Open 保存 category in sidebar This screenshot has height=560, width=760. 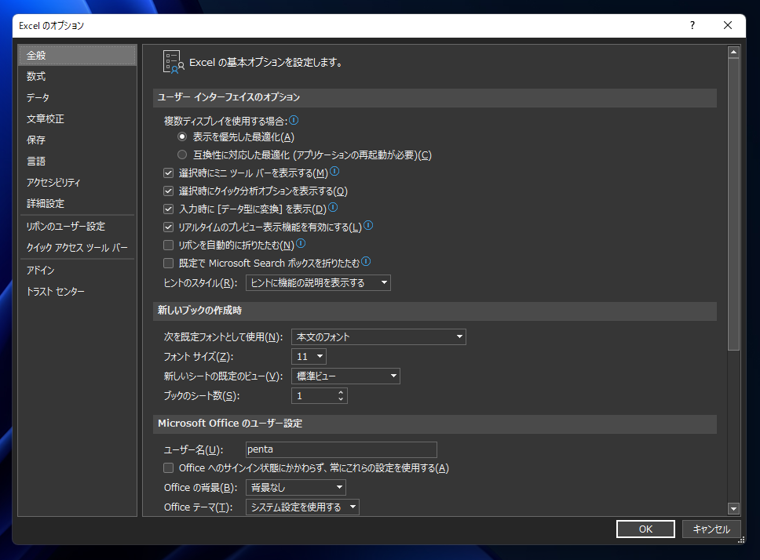tap(77, 140)
